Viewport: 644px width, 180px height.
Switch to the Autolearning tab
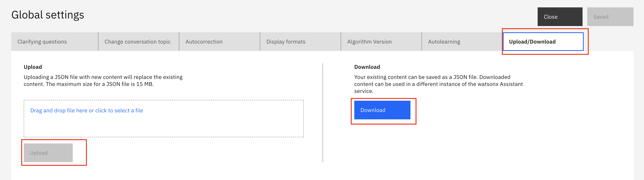(x=462, y=42)
